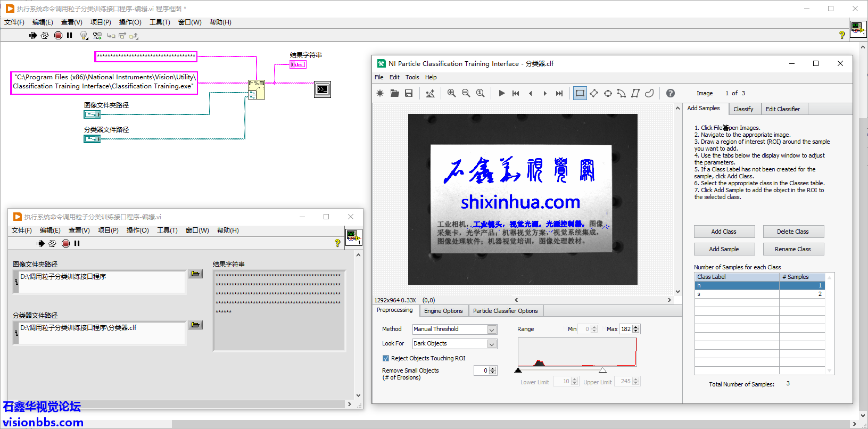This screenshot has width=868, height=429.
Task: Open images with folder icon in NI toolbar
Action: [x=394, y=93]
